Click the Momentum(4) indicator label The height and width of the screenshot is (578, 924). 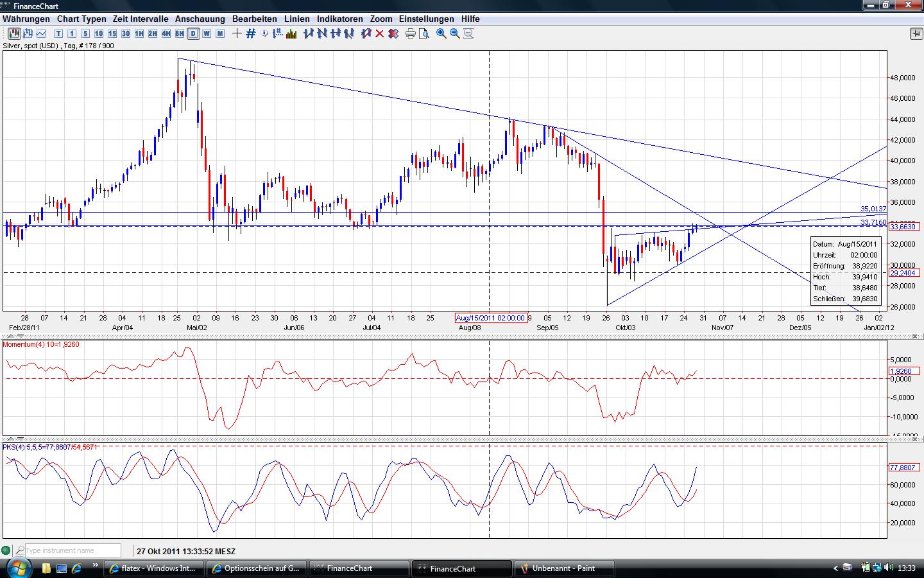pos(41,345)
